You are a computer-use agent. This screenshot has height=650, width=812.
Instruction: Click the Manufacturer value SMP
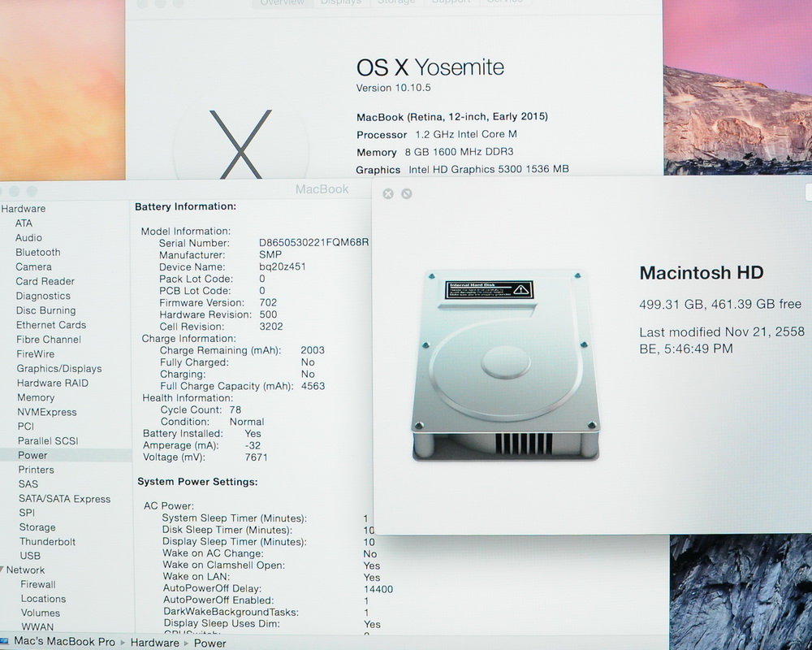click(x=270, y=254)
